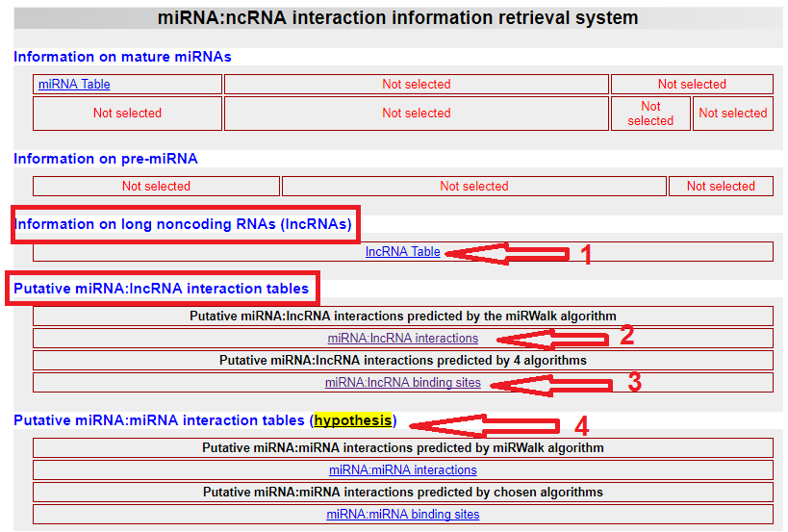
Task: Click the widest Not selected cell under pre-miRNA
Action: 473,187
